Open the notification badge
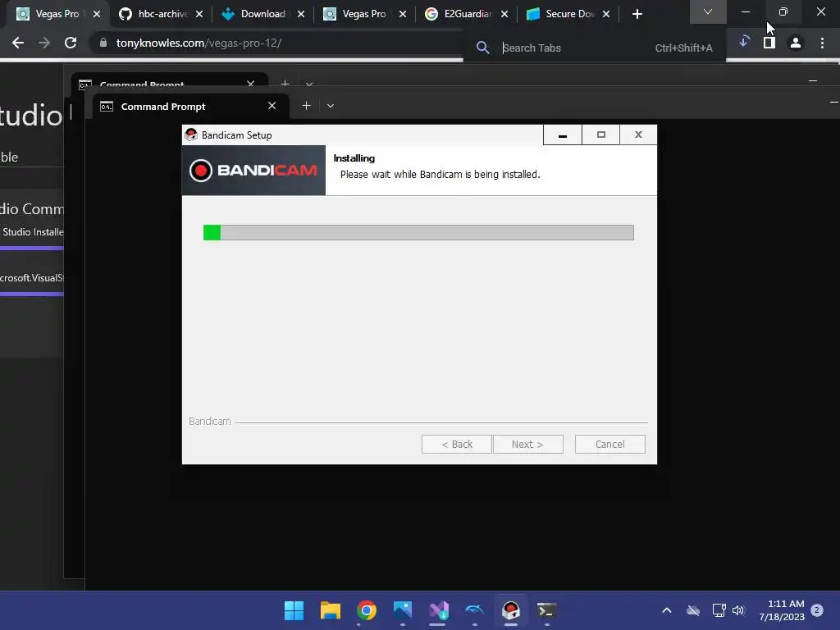This screenshot has width=840, height=630. point(817,609)
